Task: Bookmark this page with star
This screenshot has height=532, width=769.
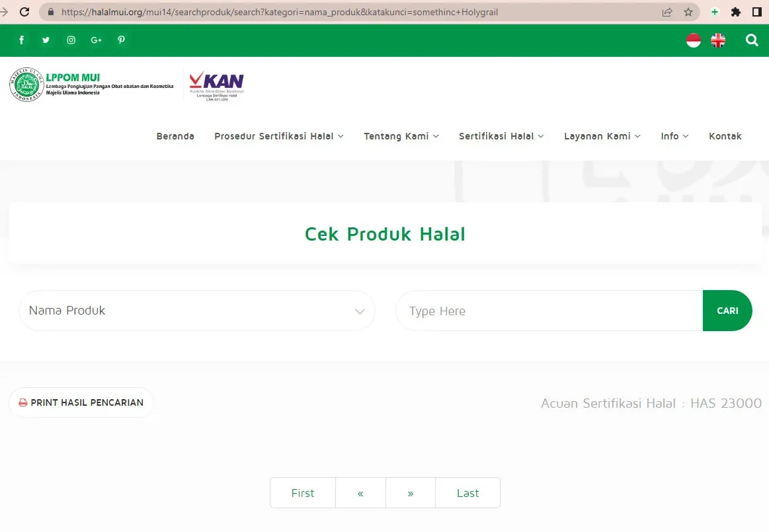Action: pyautogui.click(x=688, y=12)
